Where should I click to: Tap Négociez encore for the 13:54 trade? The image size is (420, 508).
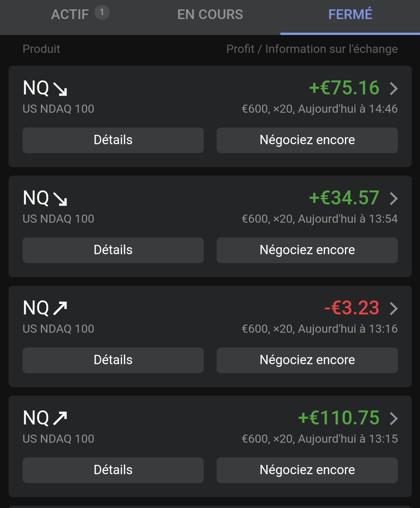[307, 250]
